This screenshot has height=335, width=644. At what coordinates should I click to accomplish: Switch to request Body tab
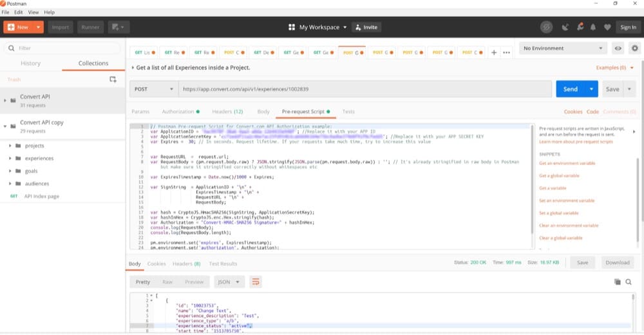point(263,111)
